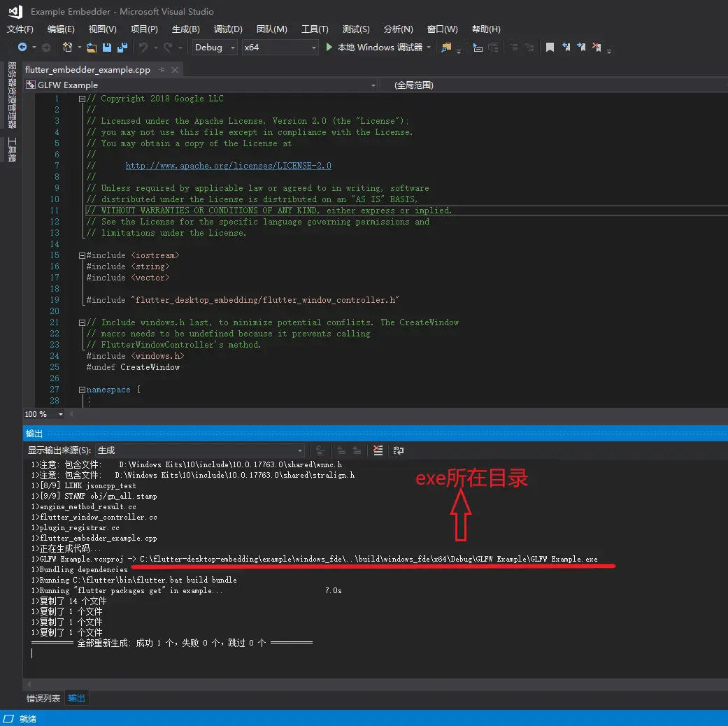The height and width of the screenshot is (726, 728).
Task: Open the 生成(B) menu
Action: (186, 29)
